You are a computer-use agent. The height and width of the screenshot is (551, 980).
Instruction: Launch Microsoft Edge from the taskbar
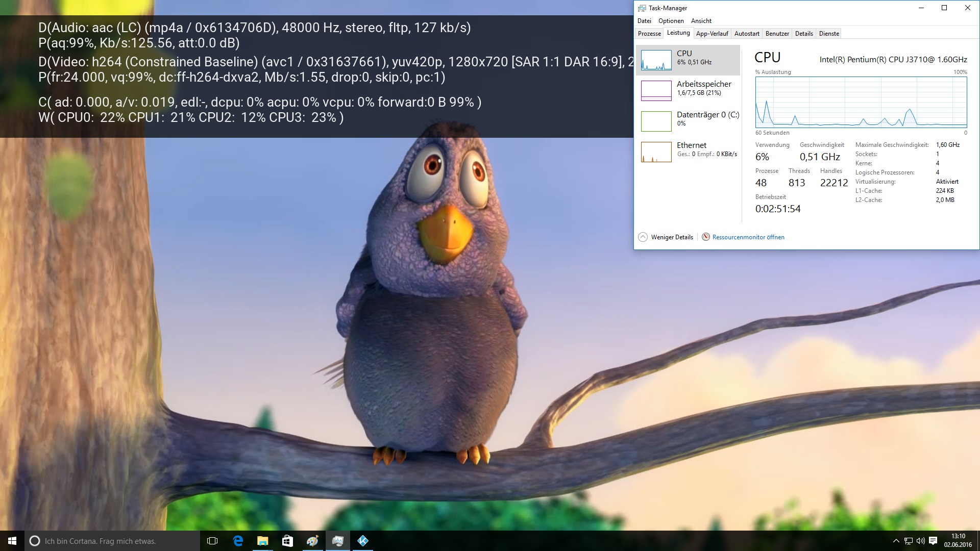tap(238, 541)
